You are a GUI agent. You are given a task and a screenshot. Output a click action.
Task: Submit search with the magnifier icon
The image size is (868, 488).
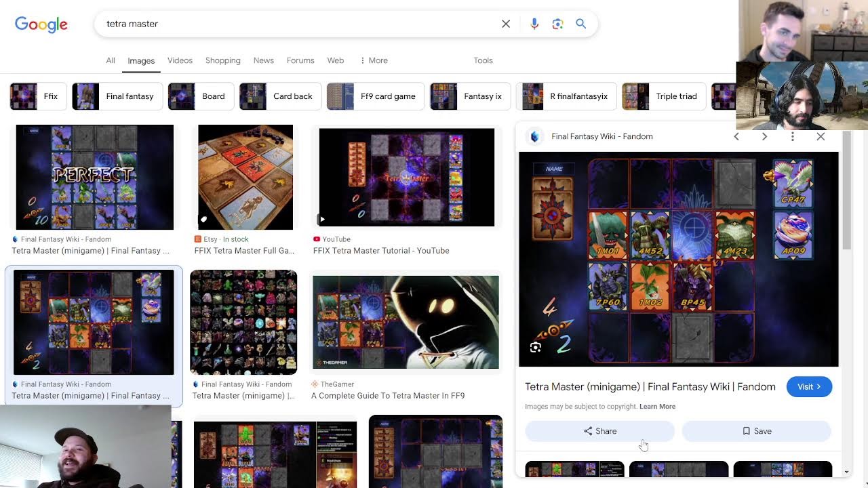(x=581, y=24)
